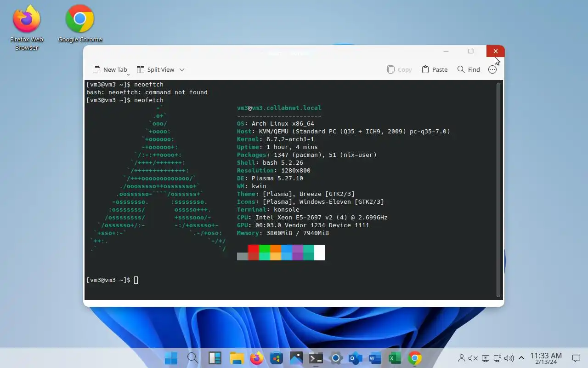This screenshot has height=368, width=588.
Task: Open a new tab in Konsole
Action: point(109,69)
